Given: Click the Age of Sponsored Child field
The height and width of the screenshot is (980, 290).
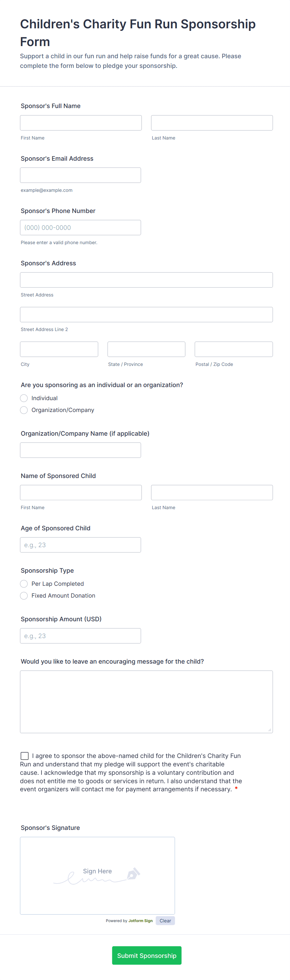Looking at the screenshot, I should click(80, 545).
